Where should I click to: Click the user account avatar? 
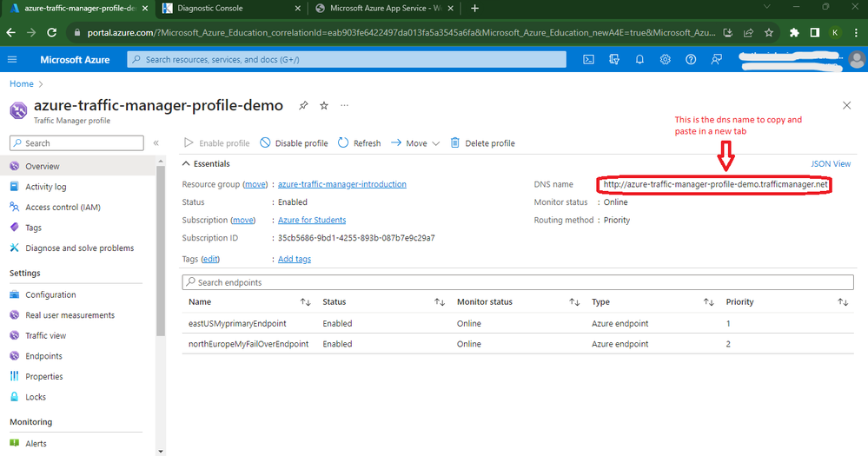[x=858, y=59]
